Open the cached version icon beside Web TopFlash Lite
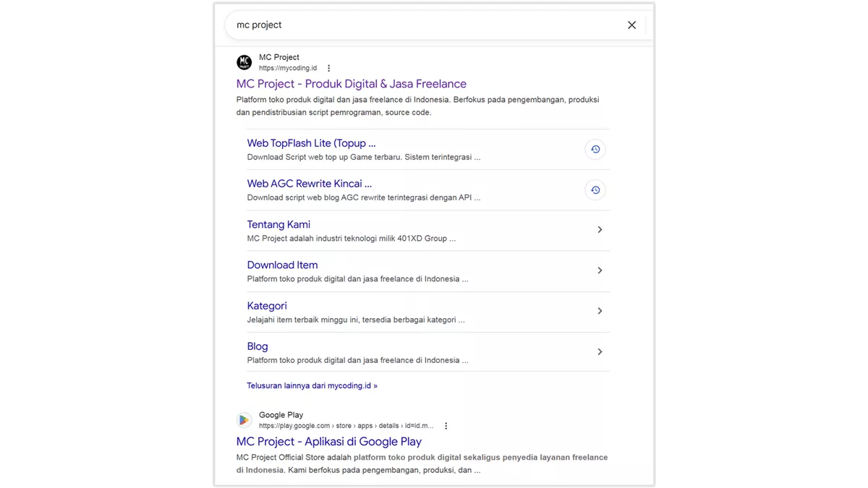868x488 pixels. point(595,149)
